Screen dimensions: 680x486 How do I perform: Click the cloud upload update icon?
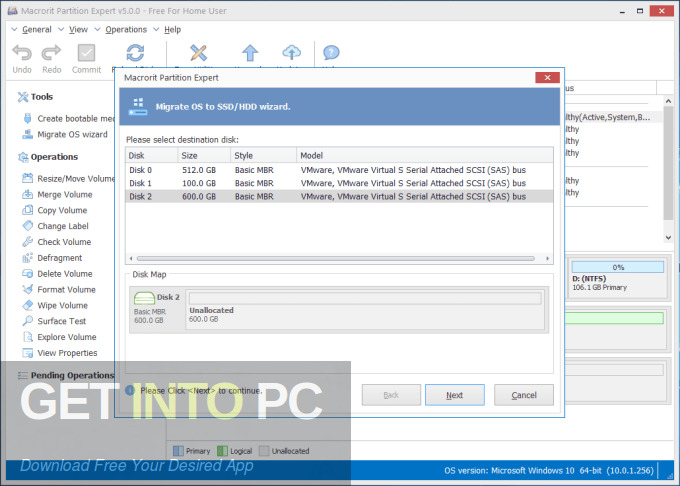click(291, 53)
